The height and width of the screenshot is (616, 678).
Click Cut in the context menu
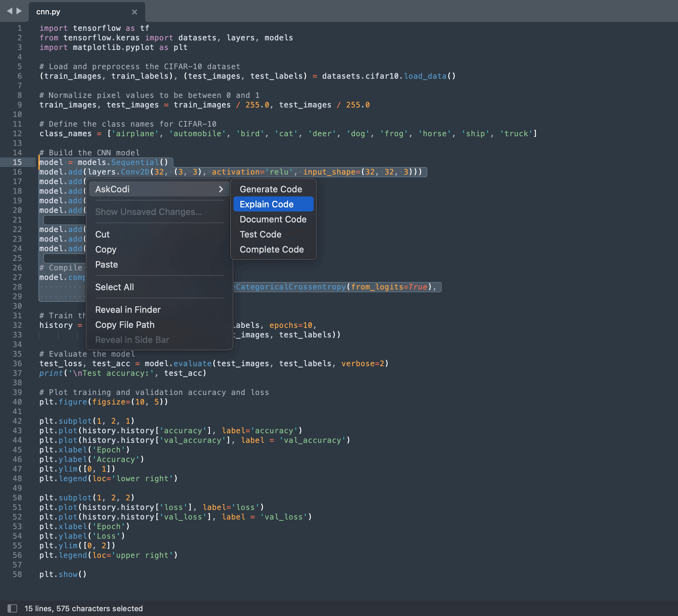point(159,234)
